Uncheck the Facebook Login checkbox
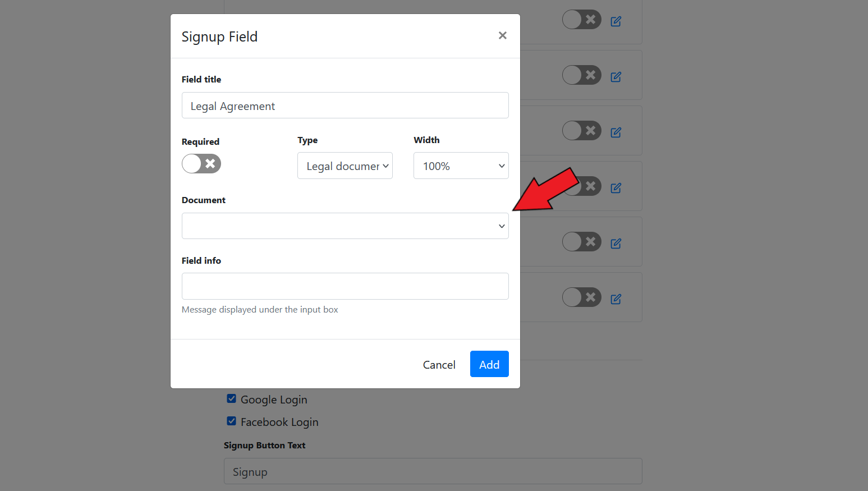Screen dimensions: 868x491 [231, 421]
